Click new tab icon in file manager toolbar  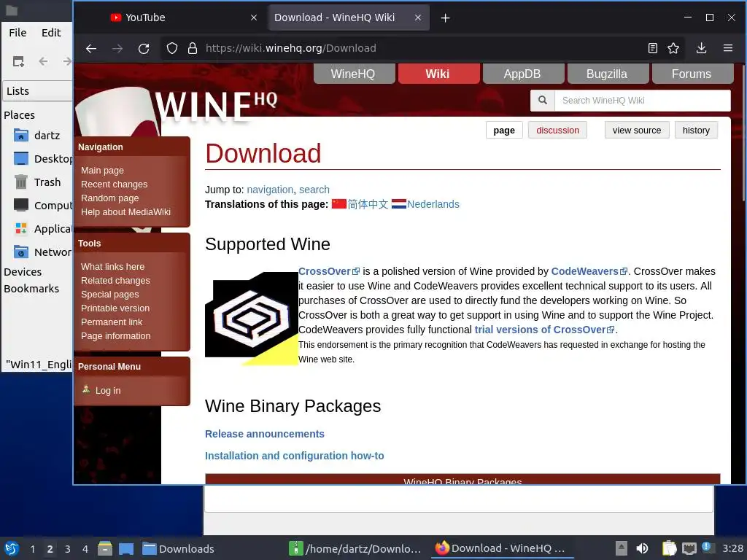18,61
